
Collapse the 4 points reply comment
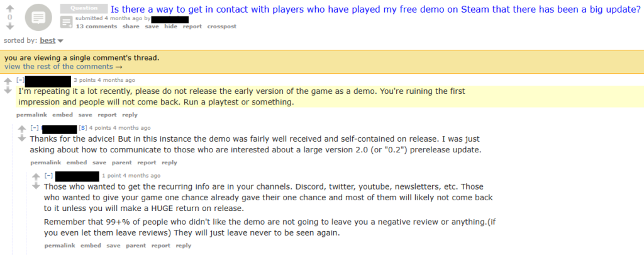35,128
